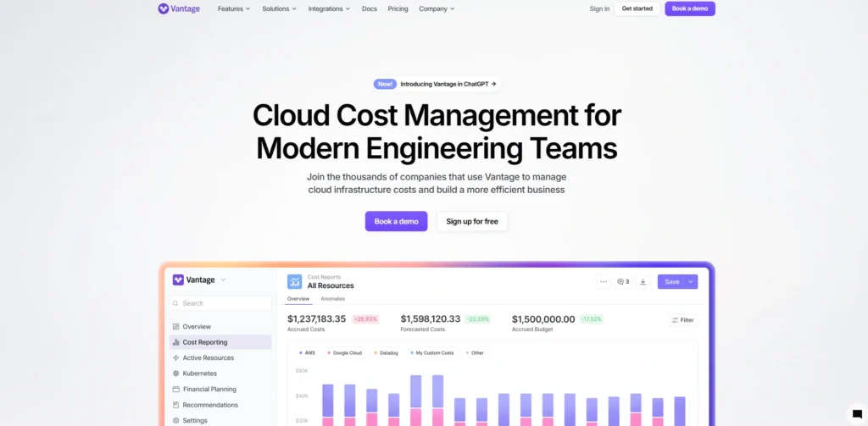This screenshot has height=426, width=868.
Task: Expand the Features menu
Action: point(234,8)
